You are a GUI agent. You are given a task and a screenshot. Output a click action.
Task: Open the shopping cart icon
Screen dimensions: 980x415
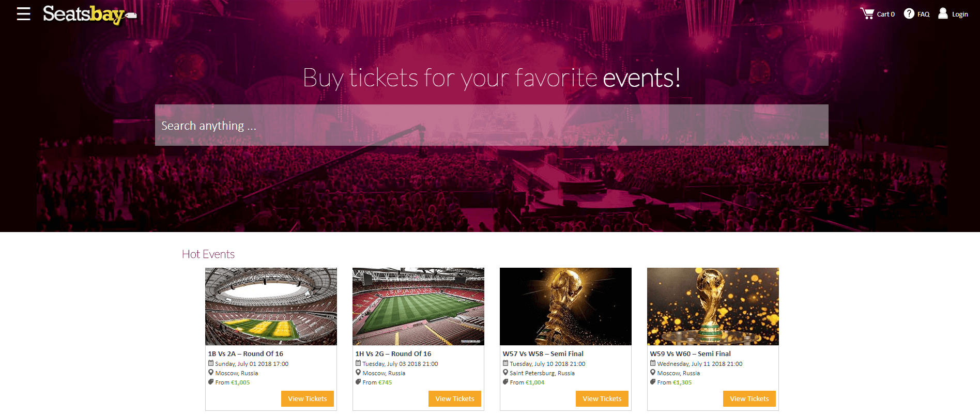point(867,13)
